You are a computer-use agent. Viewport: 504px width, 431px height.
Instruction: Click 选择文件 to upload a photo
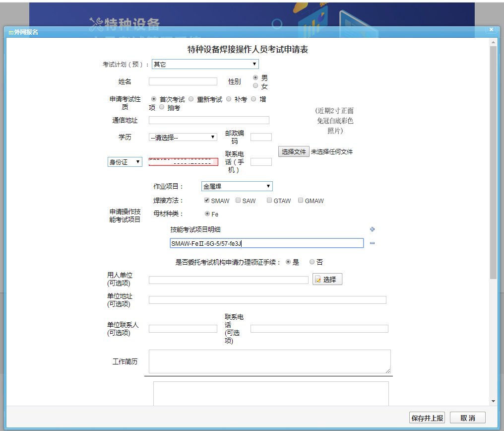coord(293,151)
